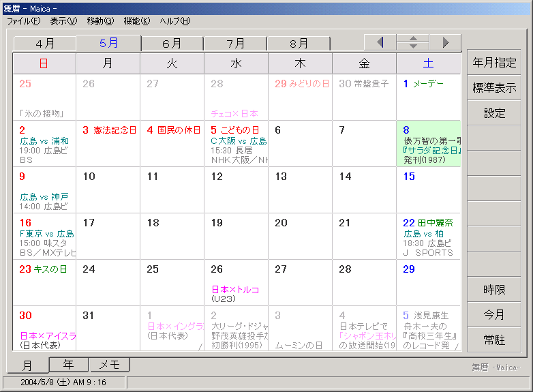Click the 時限 button

[494, 290]
